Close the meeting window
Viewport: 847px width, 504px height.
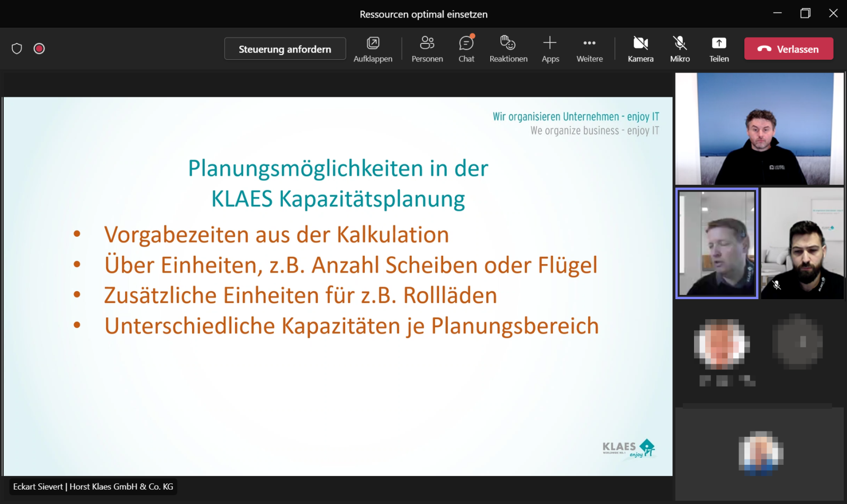coord(833,13)
